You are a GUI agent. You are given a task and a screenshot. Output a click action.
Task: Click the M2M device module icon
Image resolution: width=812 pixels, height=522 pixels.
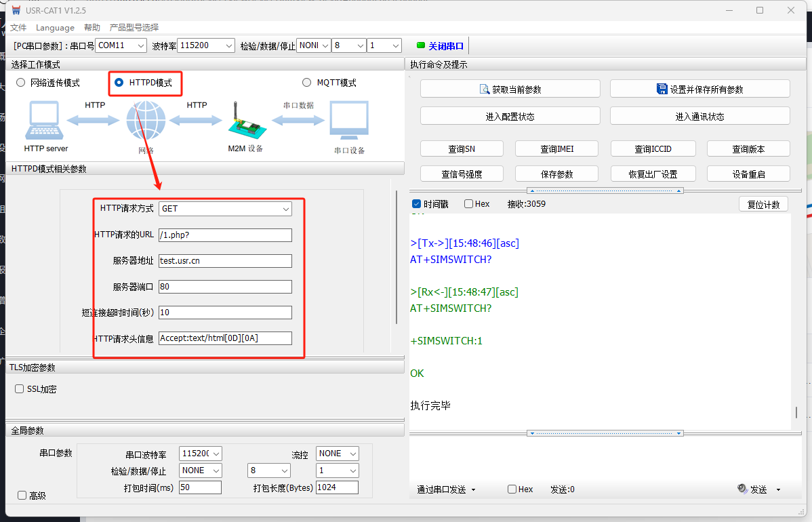point(243,122)
